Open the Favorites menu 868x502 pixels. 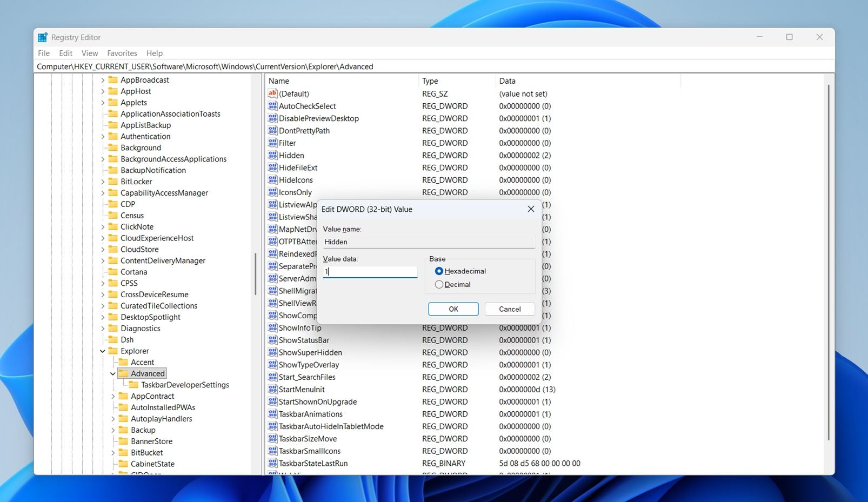[x=122, y=53]
